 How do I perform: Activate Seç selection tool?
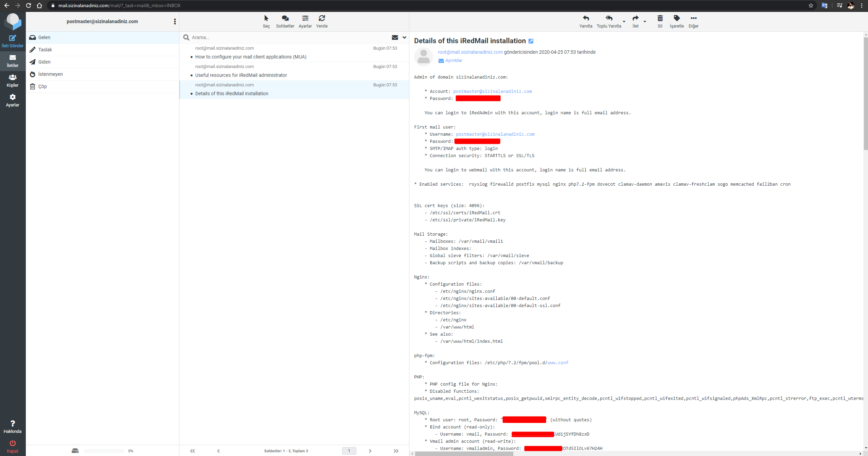[x=266, y=21]
